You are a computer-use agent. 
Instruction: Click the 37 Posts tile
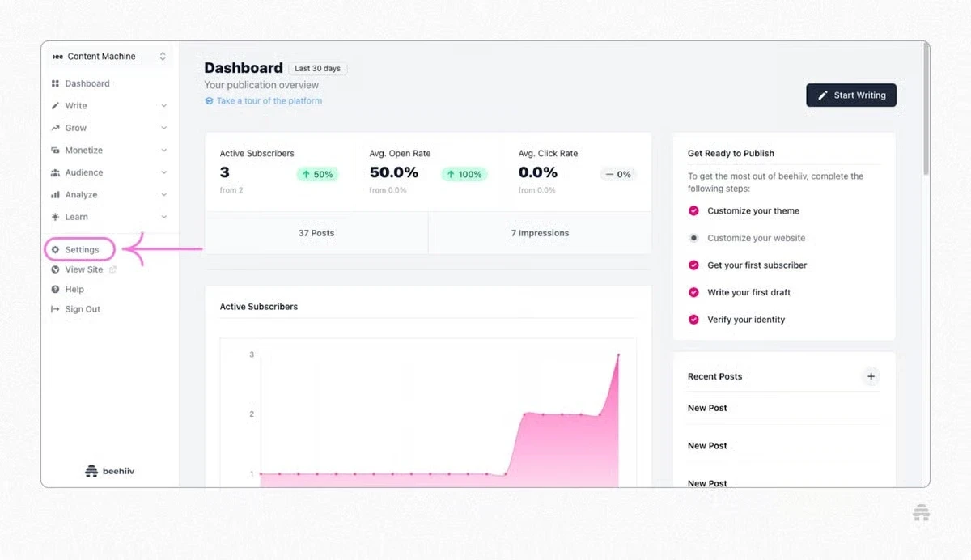(x=316, y=233)
